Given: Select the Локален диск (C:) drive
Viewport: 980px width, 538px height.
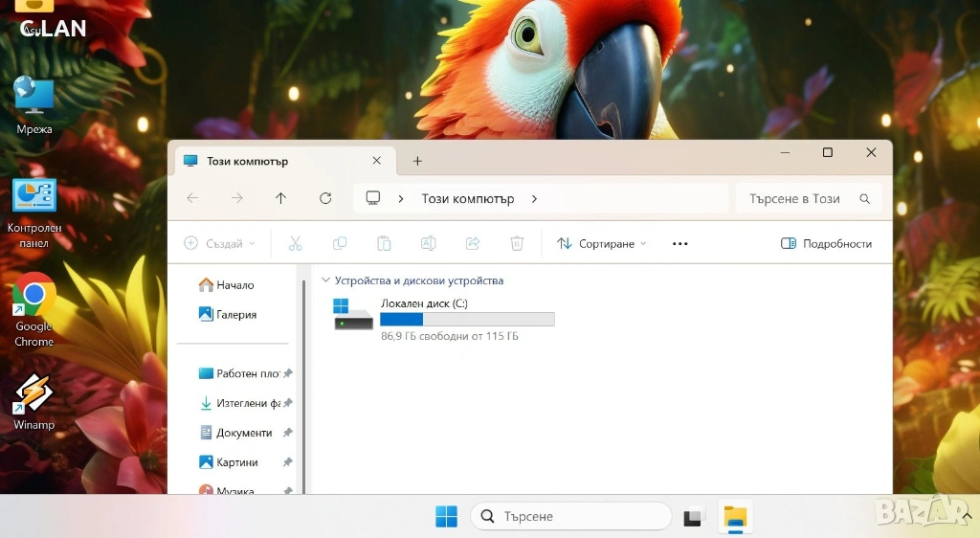Looking at the screenshot, I should pos(442,316).
